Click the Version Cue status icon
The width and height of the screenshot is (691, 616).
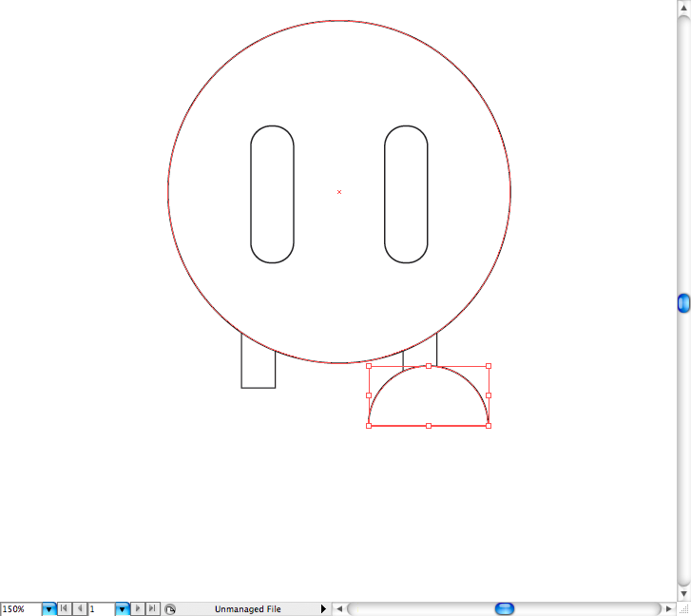point(169,608)
